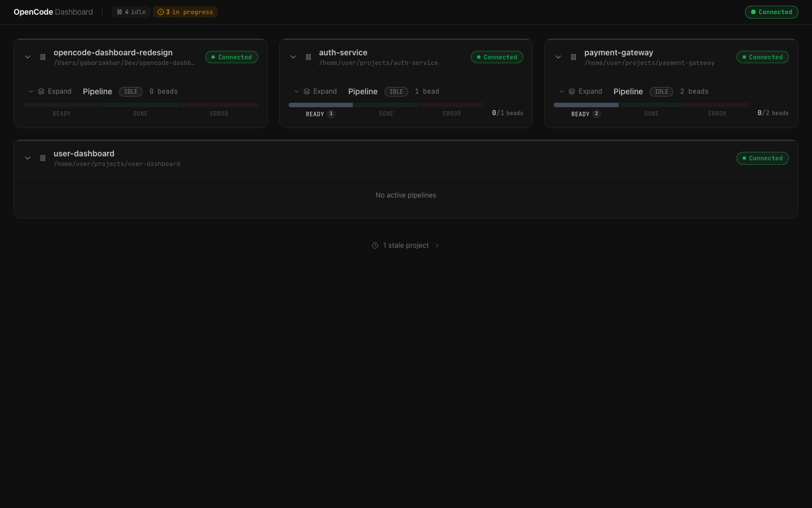Click layers icon in opencode-dashboard-redesign pipeline row

pyautogui.click(x=41, y=91)
